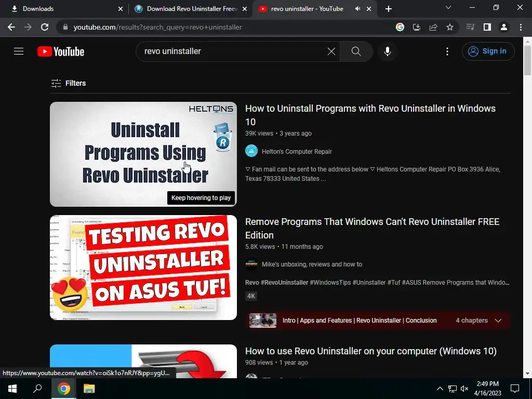
Task: Close the Downloads tab
Action: (121, 9)
